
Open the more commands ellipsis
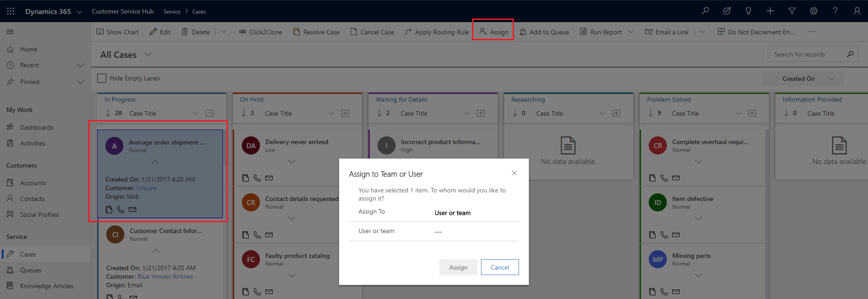pyautogui.click(x=811, y=32)
